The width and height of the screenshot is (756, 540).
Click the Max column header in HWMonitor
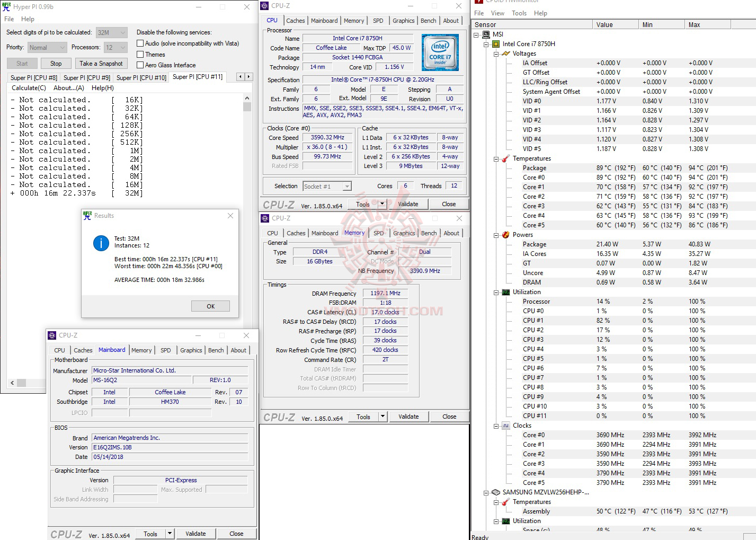(x=708, y=25)
